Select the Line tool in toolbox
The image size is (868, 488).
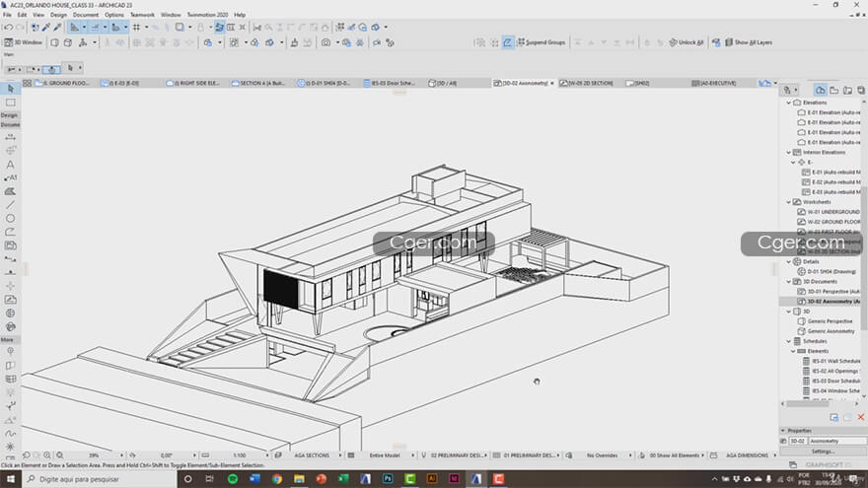[11, 205]
